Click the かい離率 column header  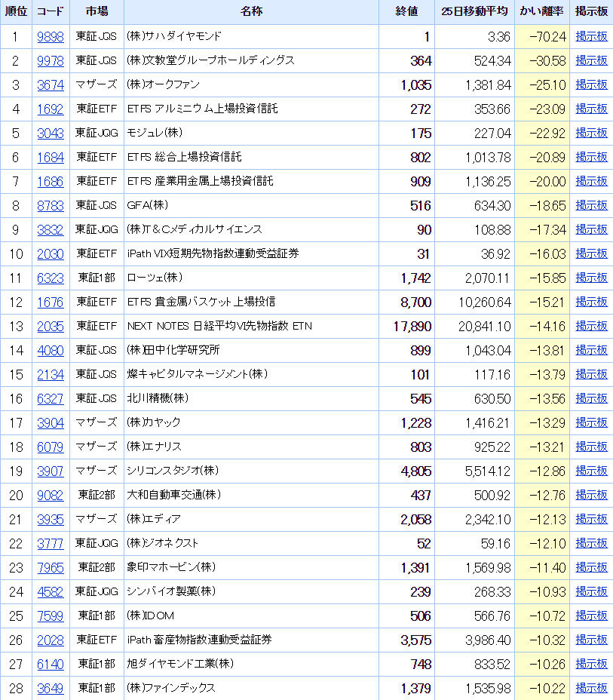coord(541,11)
